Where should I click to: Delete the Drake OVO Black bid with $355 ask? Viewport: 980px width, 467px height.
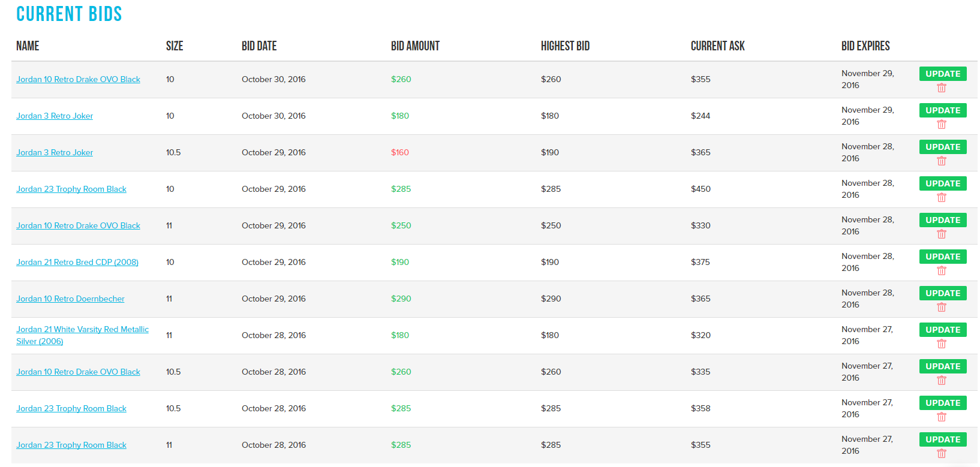click(x=942, y=88)
